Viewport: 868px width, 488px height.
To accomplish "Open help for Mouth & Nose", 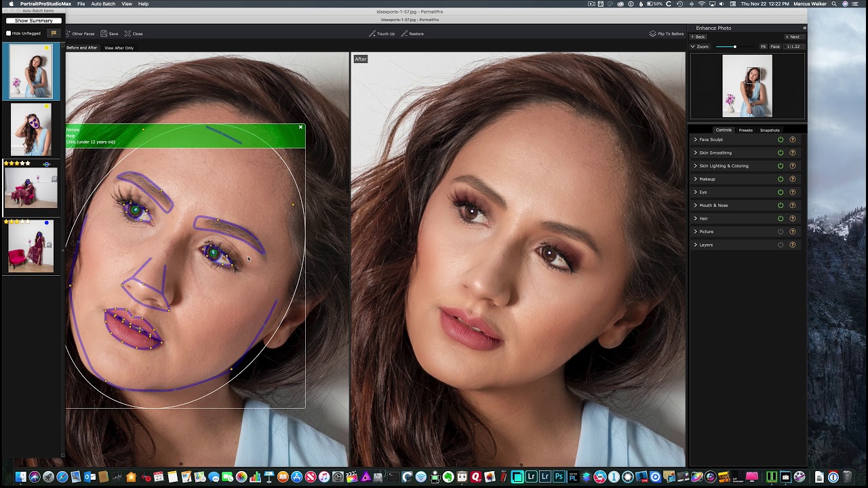I will point(792,205).
